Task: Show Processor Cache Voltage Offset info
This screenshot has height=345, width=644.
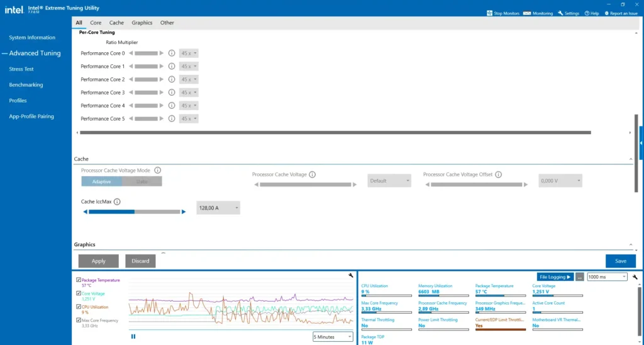Action: point(498,174)
